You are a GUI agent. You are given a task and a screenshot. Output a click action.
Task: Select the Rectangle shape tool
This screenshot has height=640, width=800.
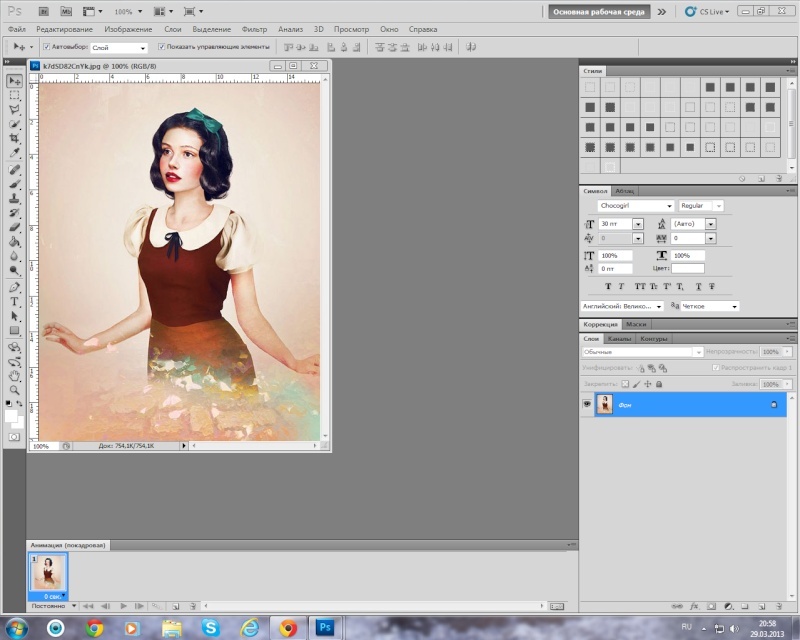(14, 330)
